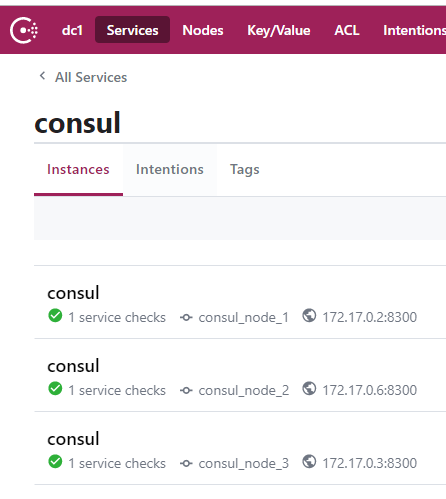The height and width of the screenshot is (499, 446).
Task: Click the filter bar below the tabs
Action: 240,218
